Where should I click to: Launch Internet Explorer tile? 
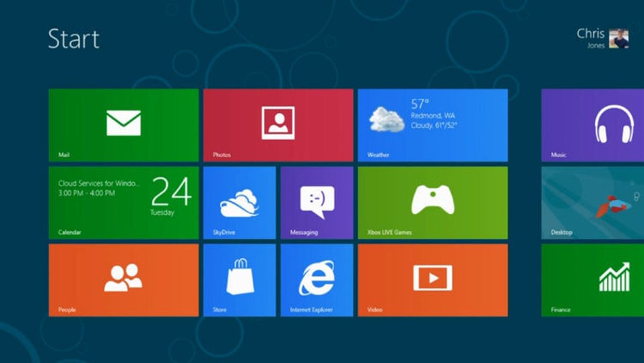[317, 280]
